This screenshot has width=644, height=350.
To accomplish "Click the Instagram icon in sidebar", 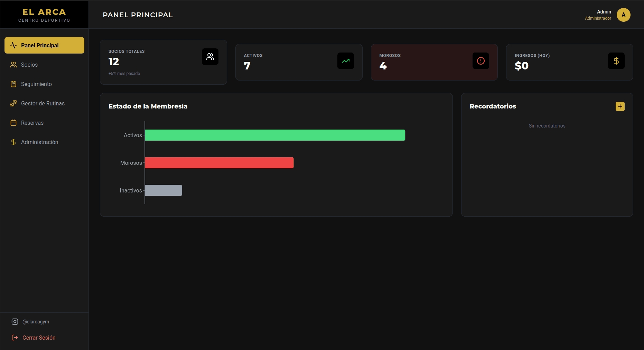I will coord(15,322).
